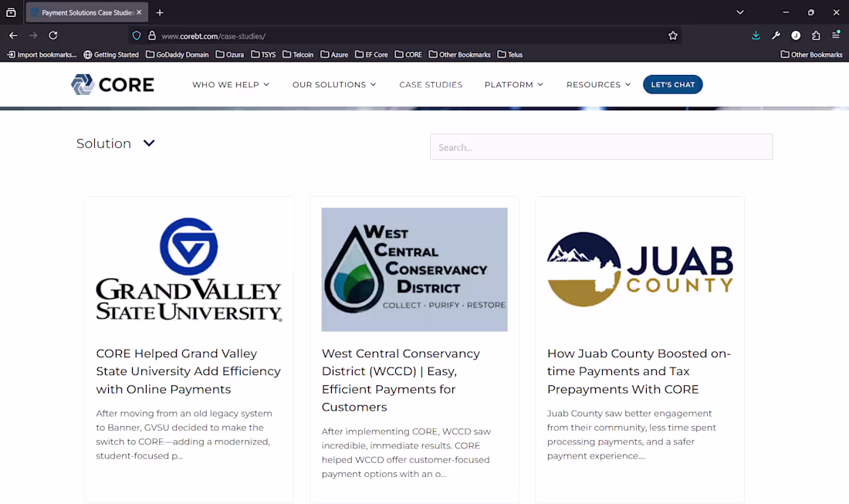Open new tab with plus icon
This screenshot has height=504, width=849.
[160, 12]
